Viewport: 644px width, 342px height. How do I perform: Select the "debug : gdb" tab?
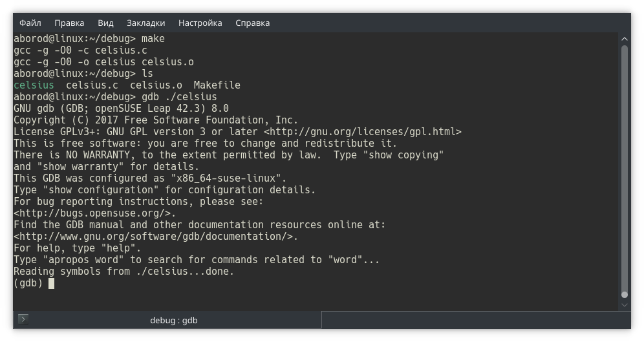pyautogui.click(x=173, y=320)
